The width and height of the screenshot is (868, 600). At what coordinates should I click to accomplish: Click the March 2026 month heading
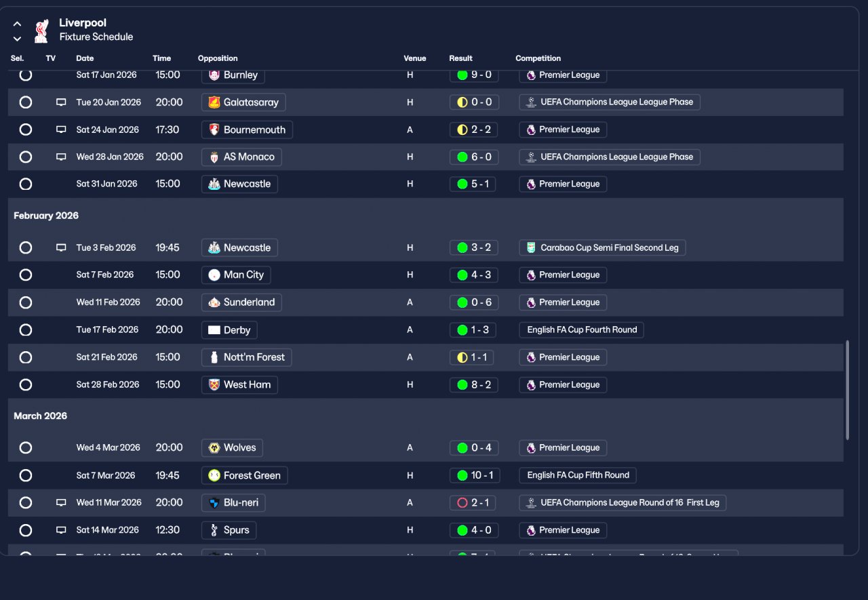41,416
